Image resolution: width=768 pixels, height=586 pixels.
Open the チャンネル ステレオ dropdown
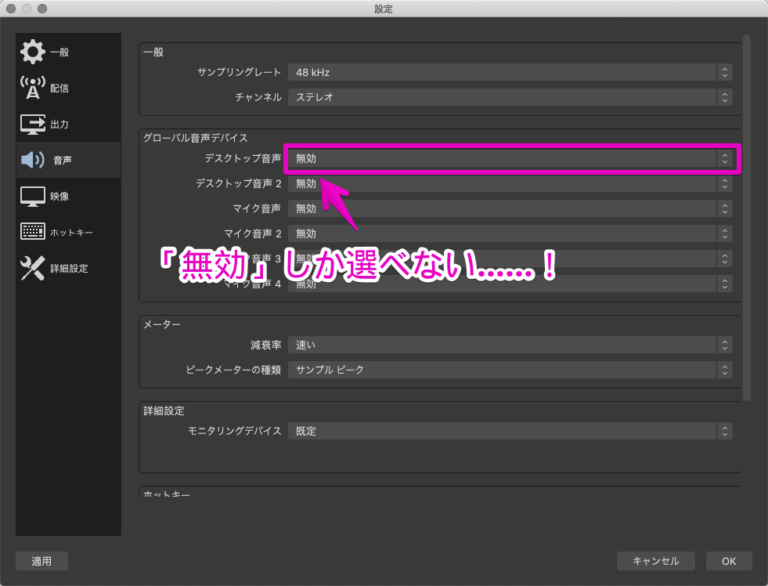tap(510, 97)
